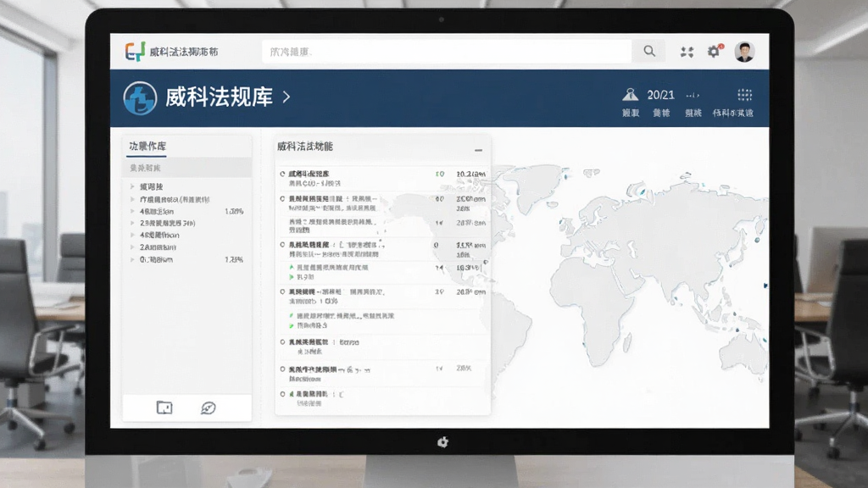The width and height of the screenshot is (868, 488).
Task: Click the triangle icon left of 20/21
Action: (x=630, y=95)
